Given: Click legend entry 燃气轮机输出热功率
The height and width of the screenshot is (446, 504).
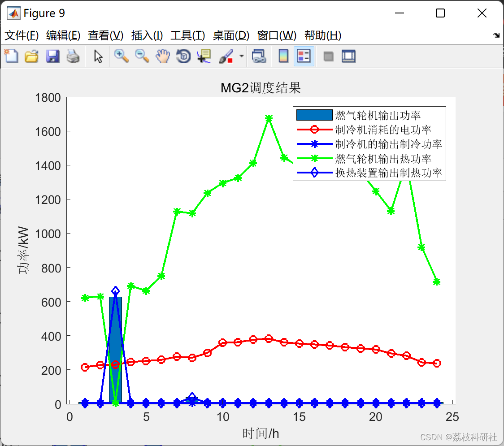Looking at the screenshot, I should point(383,158).
